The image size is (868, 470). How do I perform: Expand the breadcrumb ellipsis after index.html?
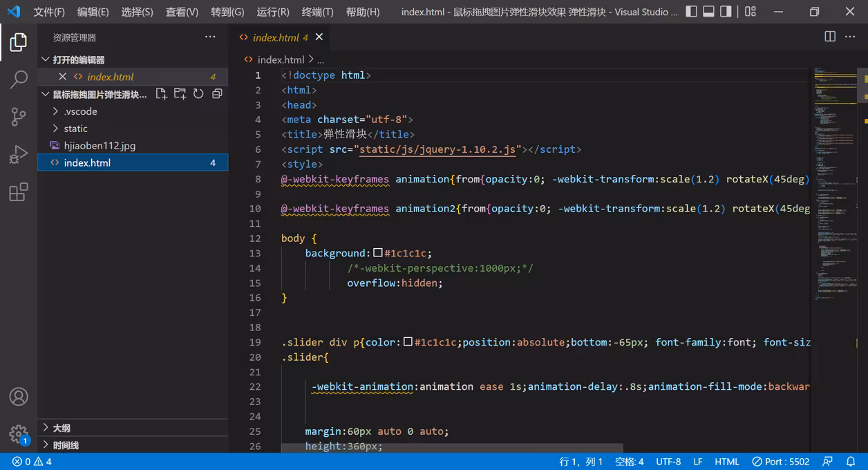[321, 60]
